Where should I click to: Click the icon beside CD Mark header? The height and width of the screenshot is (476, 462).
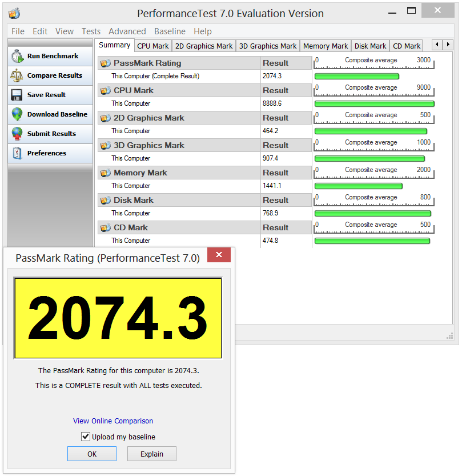tap(106, 227)
